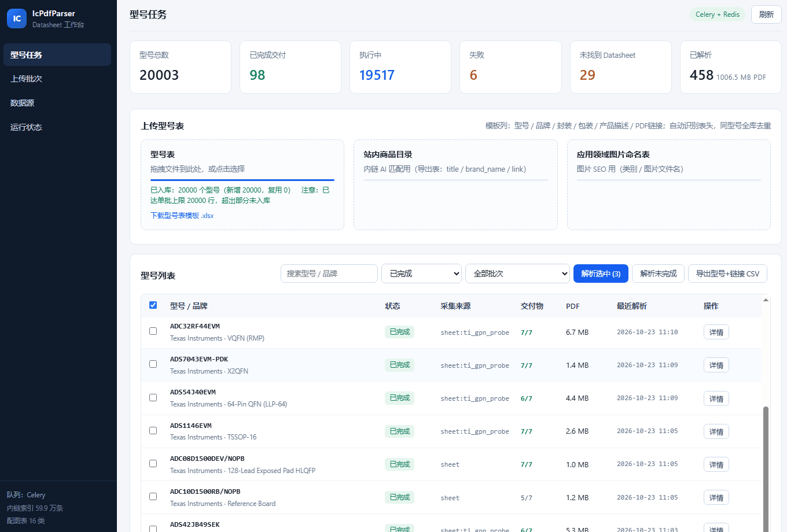
Task: Open 详情 for ADS1146EVM
Action: click(716, 431)
